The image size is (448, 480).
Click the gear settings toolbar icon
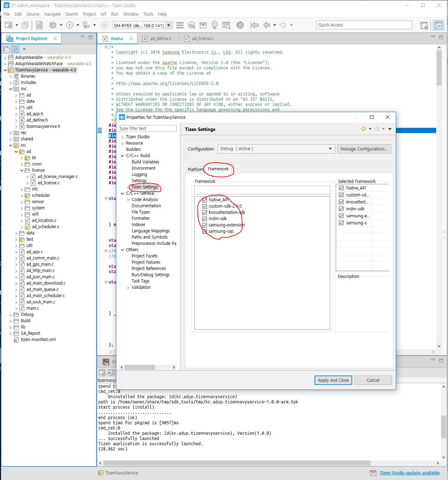tap(240, 25)
